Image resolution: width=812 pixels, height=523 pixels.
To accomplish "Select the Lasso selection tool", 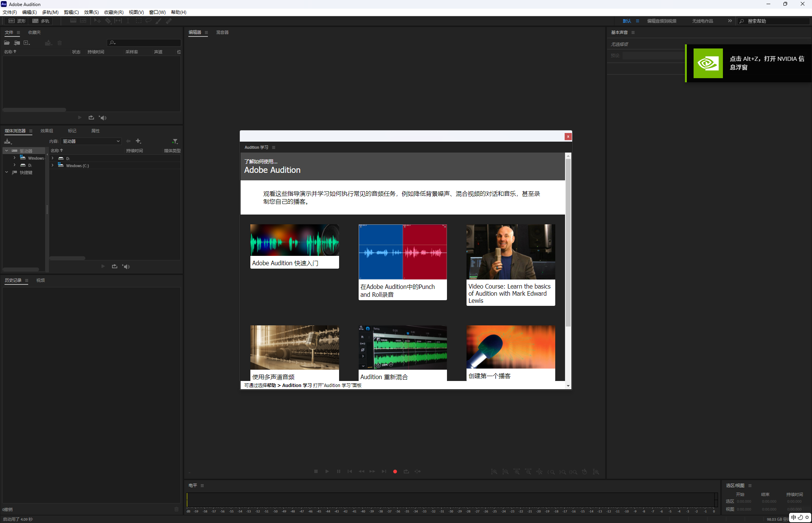I will point(148,21).
